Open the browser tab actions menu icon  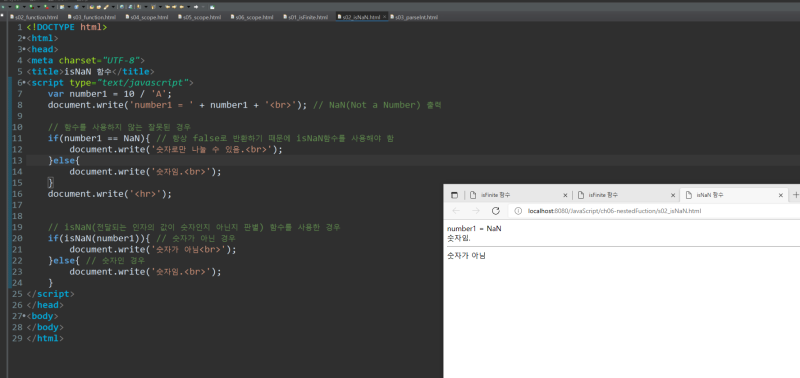click(x=455, y=195)
